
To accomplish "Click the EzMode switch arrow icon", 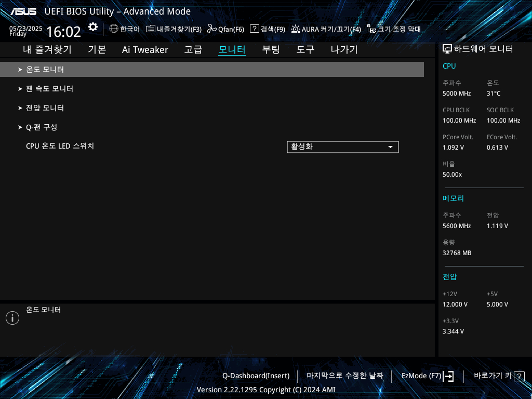I will click(x=448, y=376).
